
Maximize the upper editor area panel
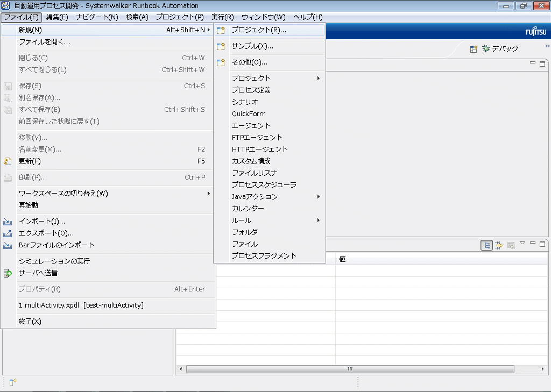pos(542,63)
